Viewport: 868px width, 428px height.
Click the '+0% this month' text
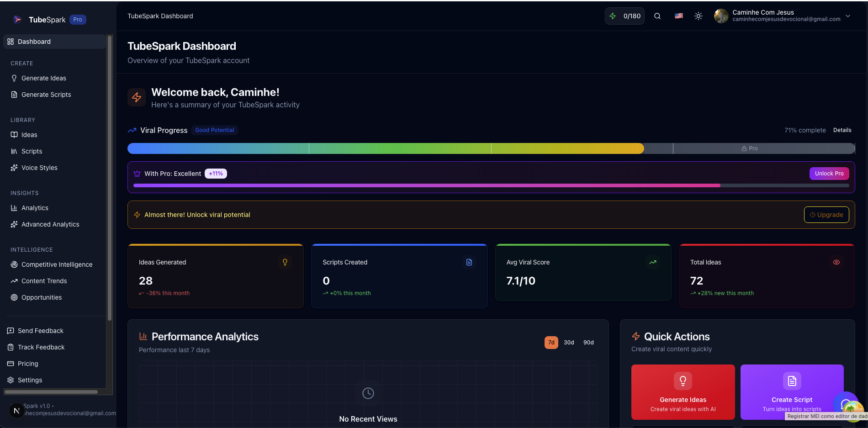coord(350,293)
